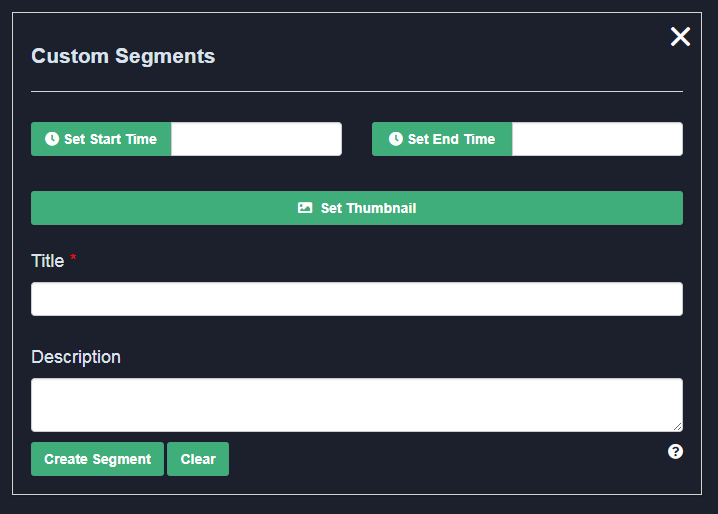Click the image icon in Set Thumbnail
The image size is (718, 514).
click(x=305, y=208)
